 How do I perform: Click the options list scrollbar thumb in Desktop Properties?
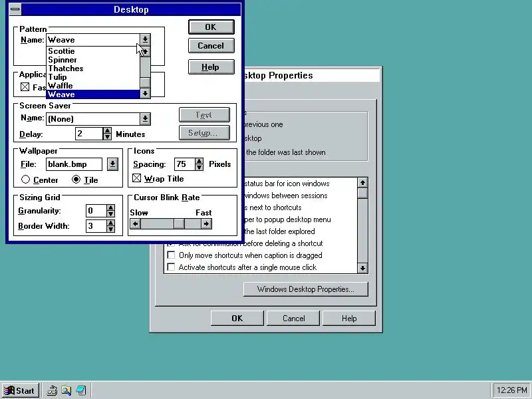click(x=362, y=194)
